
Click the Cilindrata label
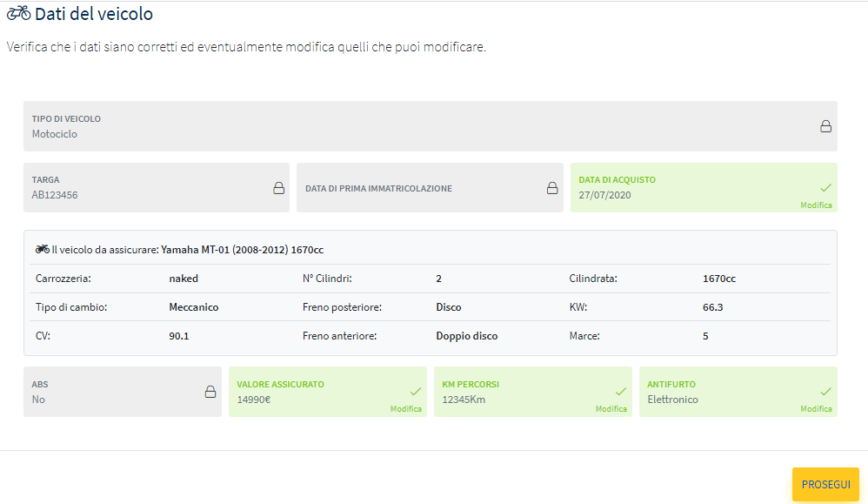pos(593,279)
